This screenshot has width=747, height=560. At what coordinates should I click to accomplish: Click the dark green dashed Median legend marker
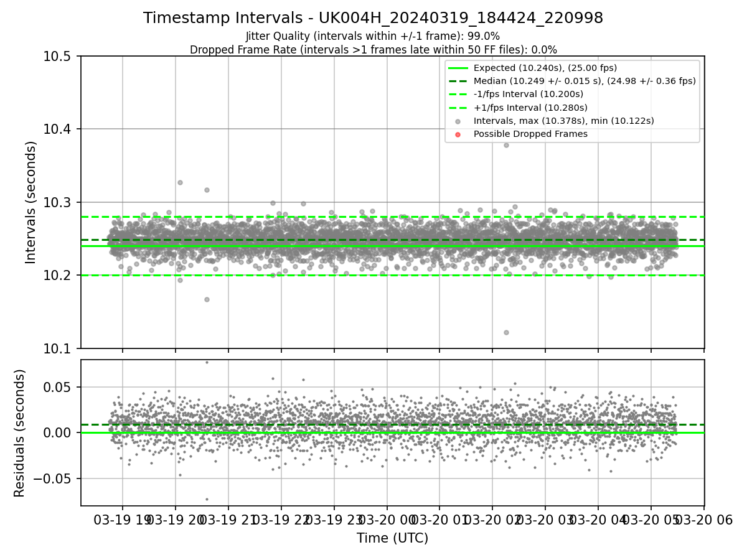coord(458,81)
